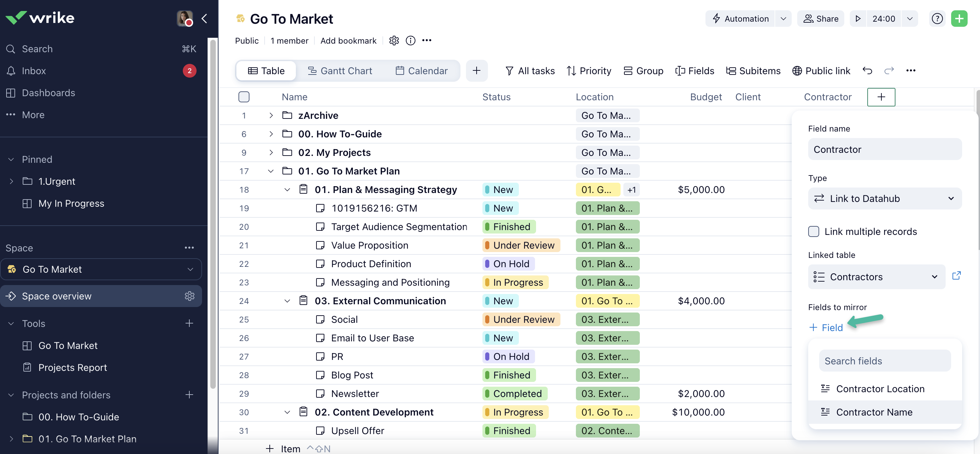
Task: Click the green plus create button
Action: coord(959,19)
